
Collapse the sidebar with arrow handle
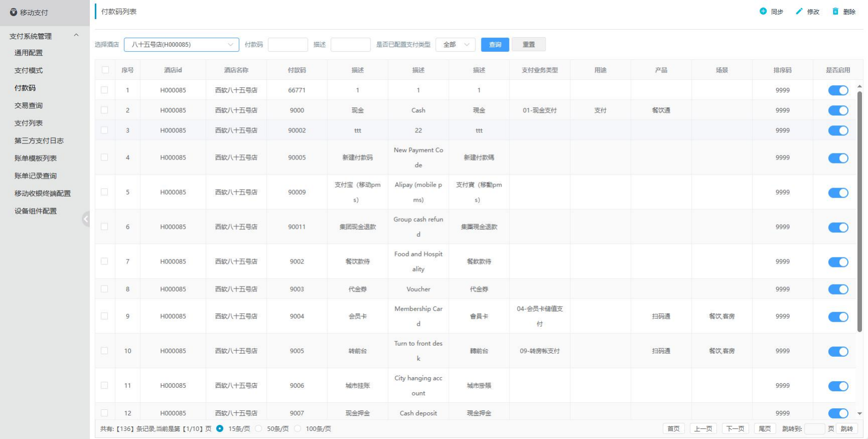tap(86, 219)
